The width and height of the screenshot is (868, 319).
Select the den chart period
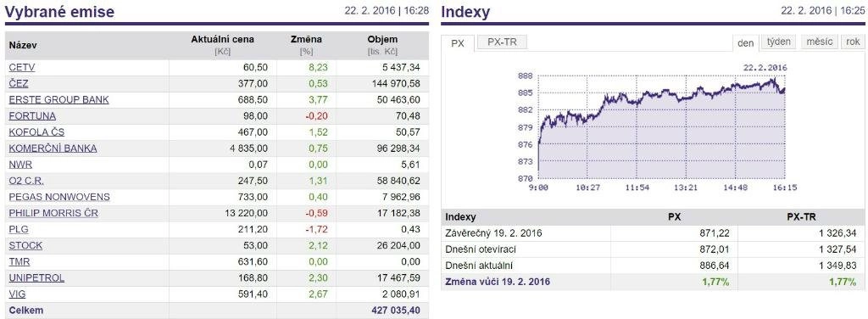[746, 42]
